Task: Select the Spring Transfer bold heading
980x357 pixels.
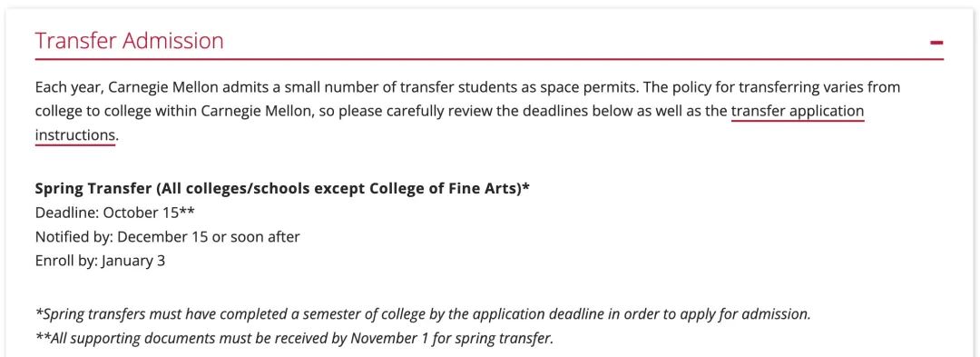Action: coord(282,189)
